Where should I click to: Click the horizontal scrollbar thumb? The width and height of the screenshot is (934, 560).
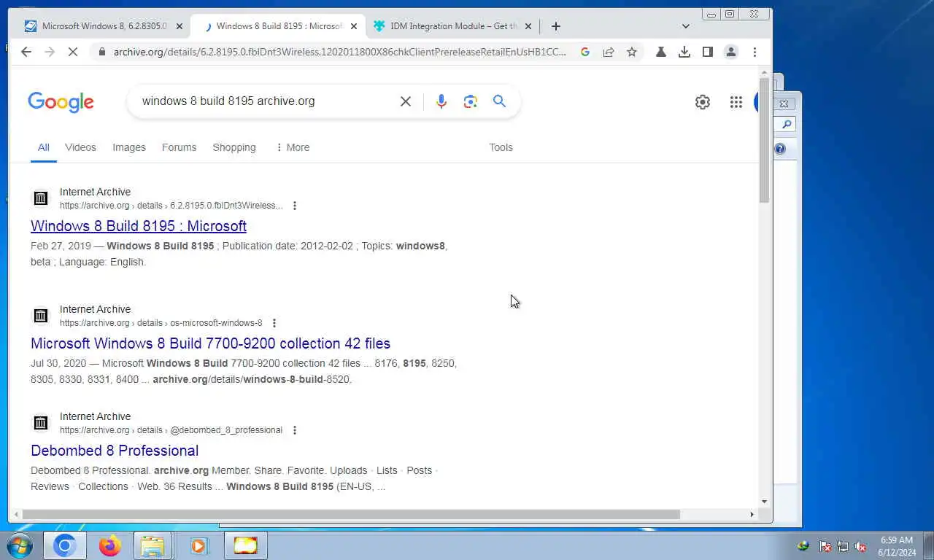351,514
